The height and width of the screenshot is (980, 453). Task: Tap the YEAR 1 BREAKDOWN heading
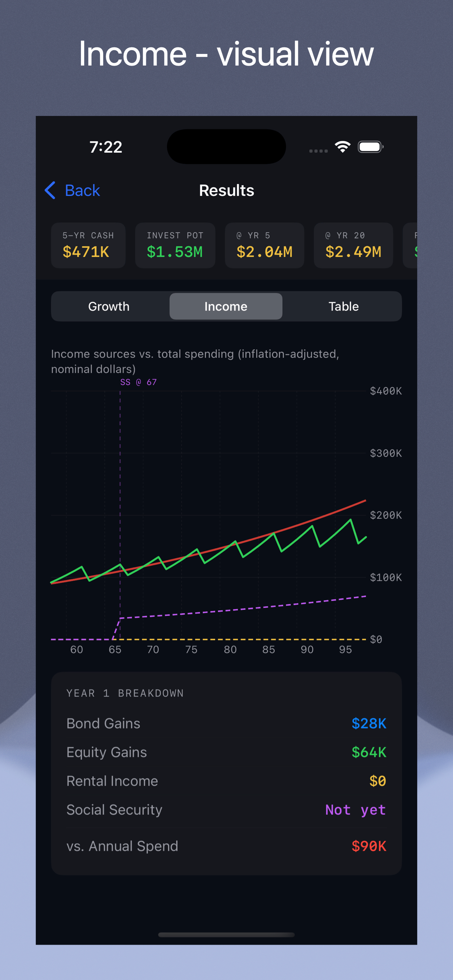click(x=125, y=693)
